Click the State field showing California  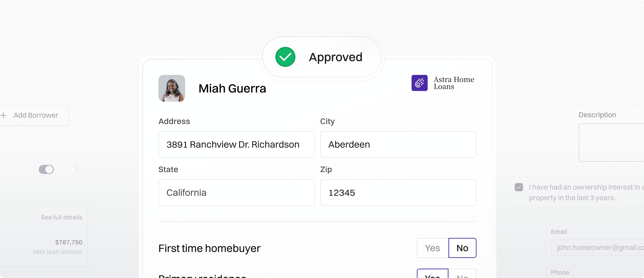[x=236, y=193]
